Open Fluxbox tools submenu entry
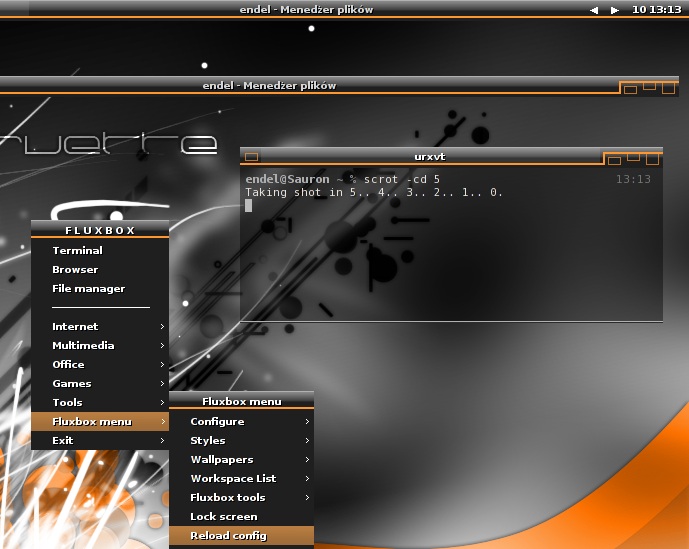This screenshot has height=549, width=689. 241,497
